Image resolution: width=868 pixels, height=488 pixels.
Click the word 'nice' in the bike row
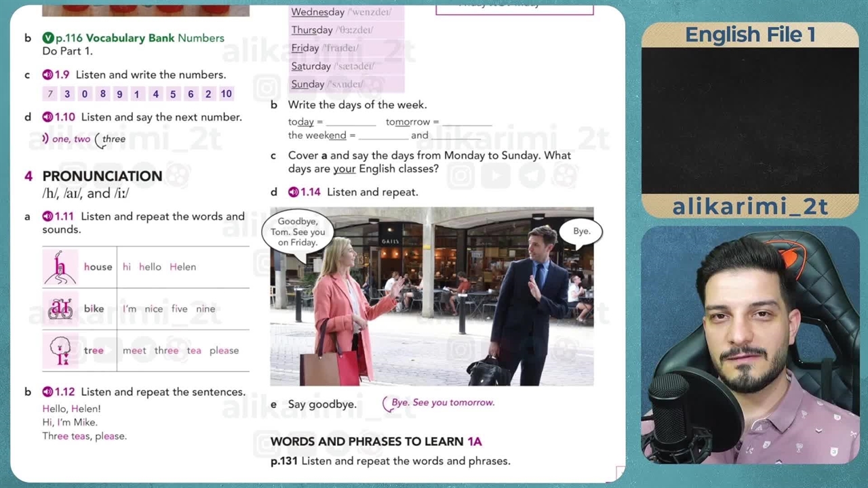154,309
